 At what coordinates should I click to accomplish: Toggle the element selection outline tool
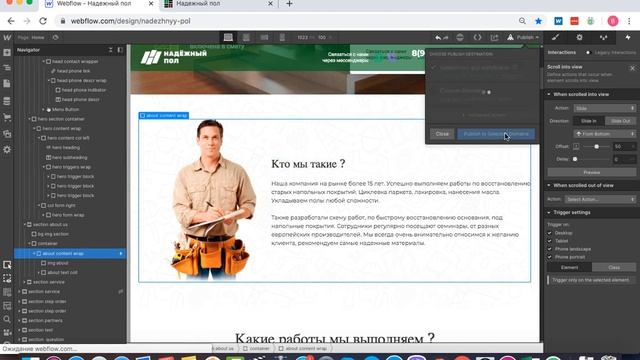(7, 265)
